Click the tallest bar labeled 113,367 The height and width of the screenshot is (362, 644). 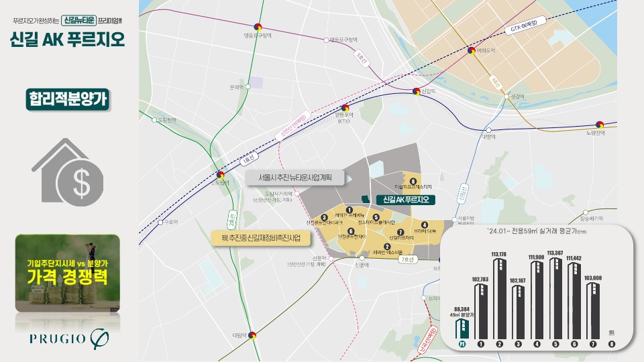pyautogui.click(x=555, y=298)
